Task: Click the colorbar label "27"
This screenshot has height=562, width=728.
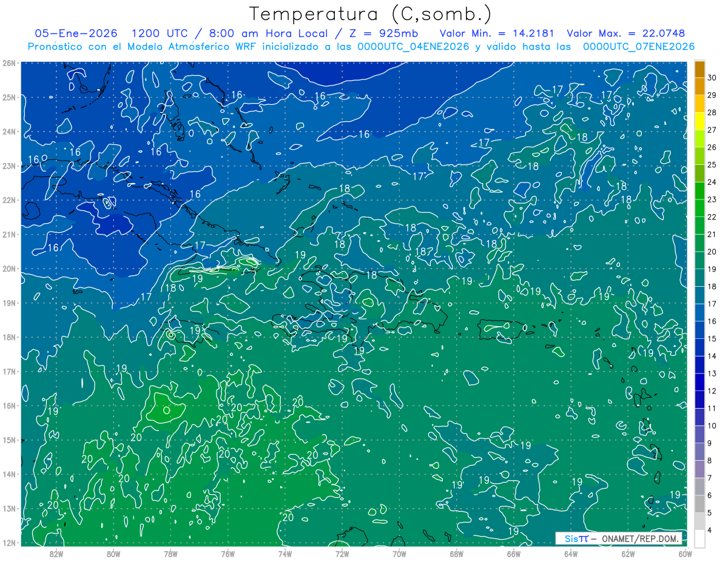Action: pyautogui.click(x=712, y=130)
